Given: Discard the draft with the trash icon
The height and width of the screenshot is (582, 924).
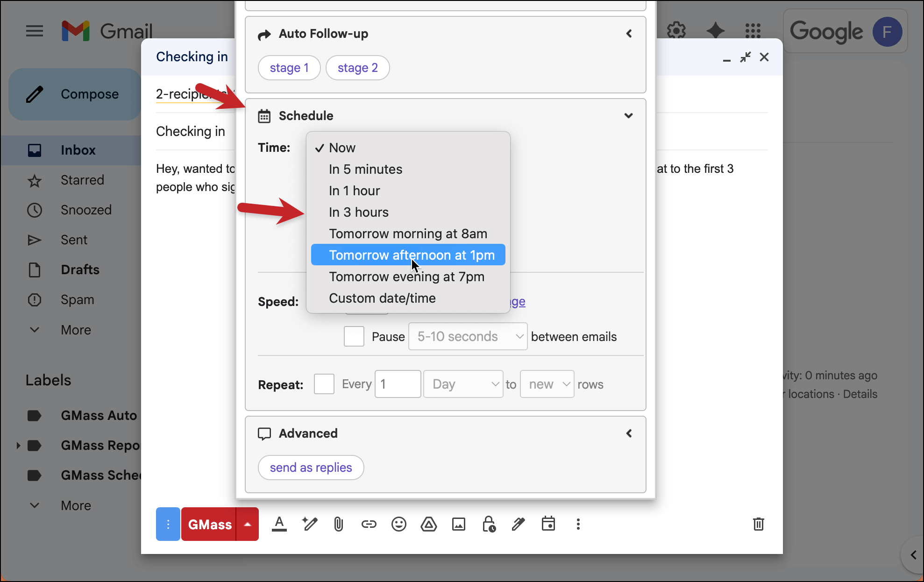Looking at the screenshot, I should 758,524.
